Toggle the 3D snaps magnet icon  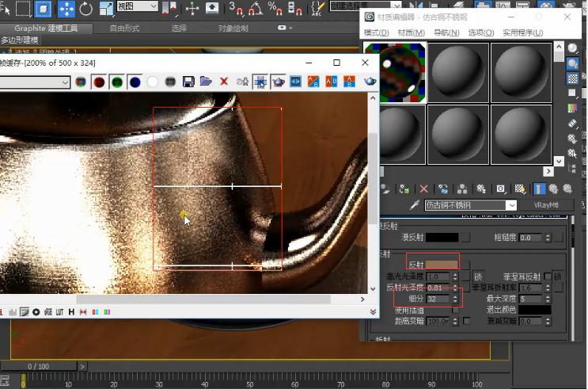(237, 8)
